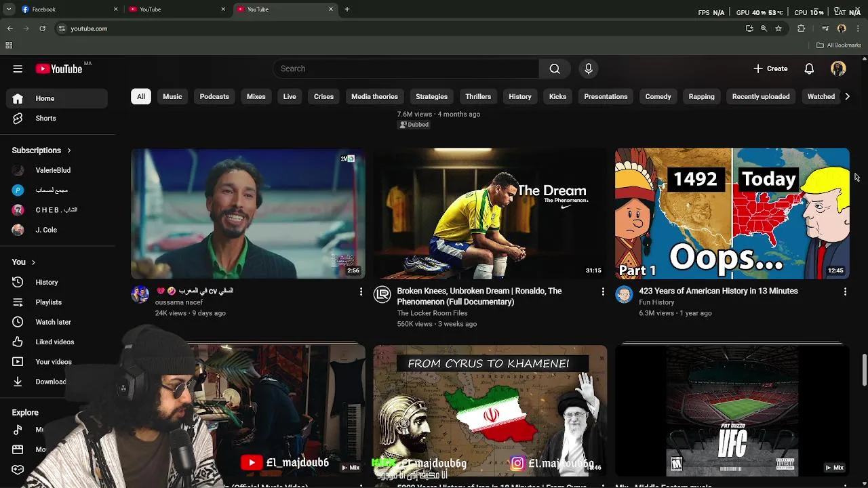
Task: Show more filter chips with right arrow
Action: click(847, 96)
